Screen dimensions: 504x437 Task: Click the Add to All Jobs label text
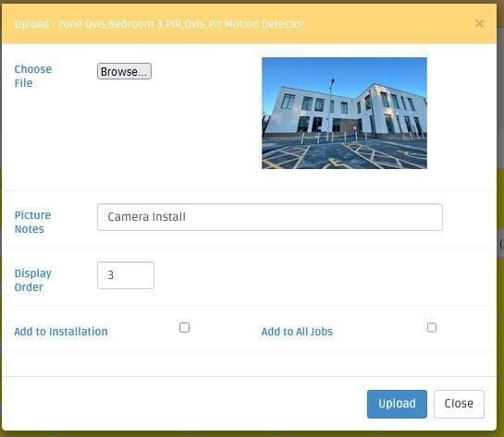297,332
